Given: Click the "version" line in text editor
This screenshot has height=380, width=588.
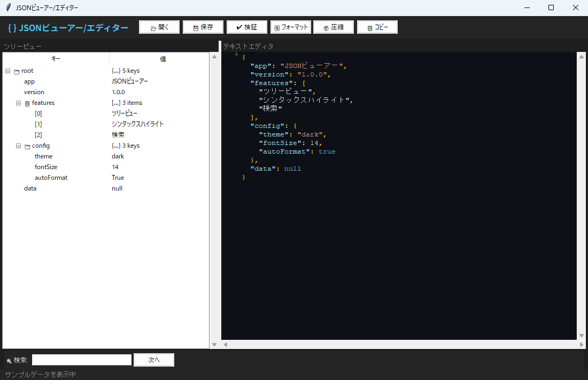Looking at the screenshot, I should (290, 74).
